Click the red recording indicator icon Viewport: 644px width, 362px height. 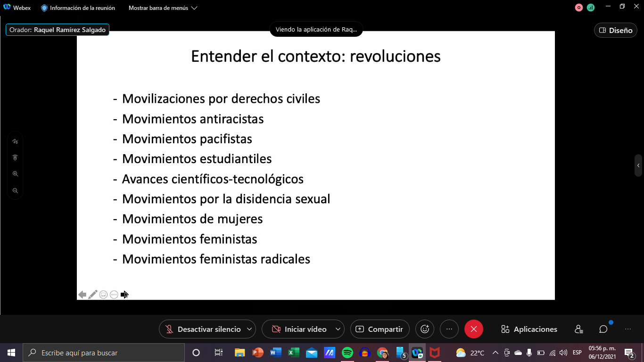[579, 8]
